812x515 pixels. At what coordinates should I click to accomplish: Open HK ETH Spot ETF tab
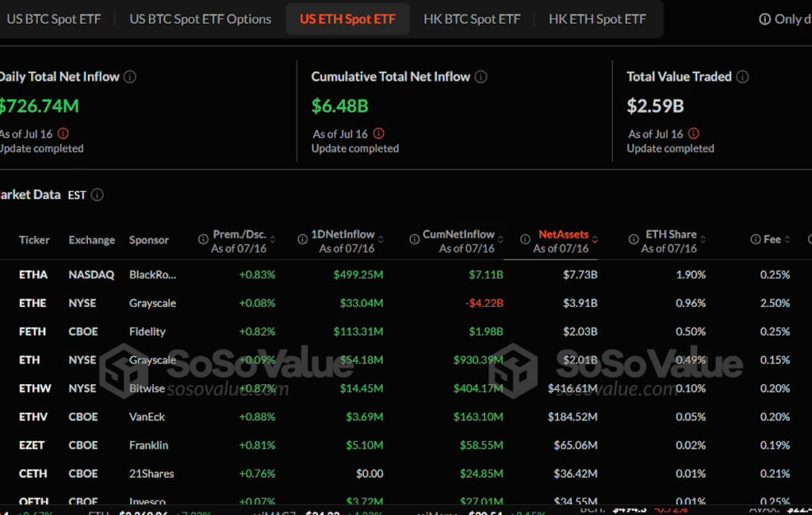(597, 19)
